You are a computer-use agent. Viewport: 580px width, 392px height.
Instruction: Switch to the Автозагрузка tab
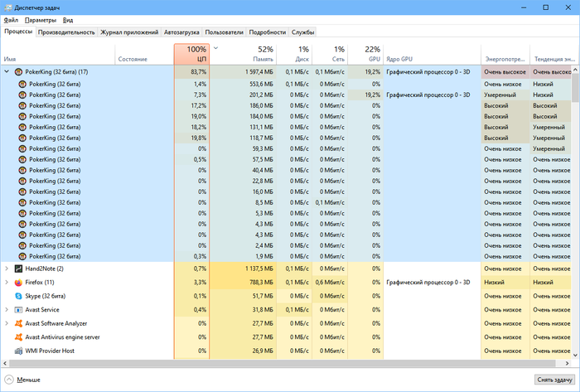coord(181,32)
